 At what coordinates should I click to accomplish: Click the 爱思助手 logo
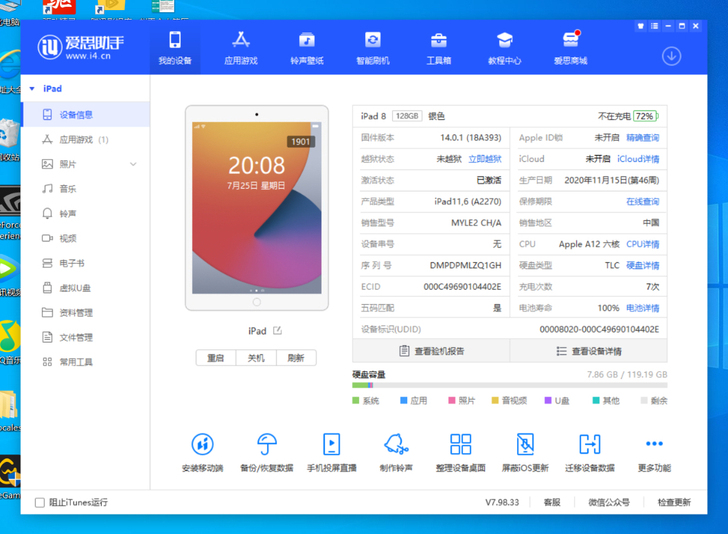(x=81, y=47)
